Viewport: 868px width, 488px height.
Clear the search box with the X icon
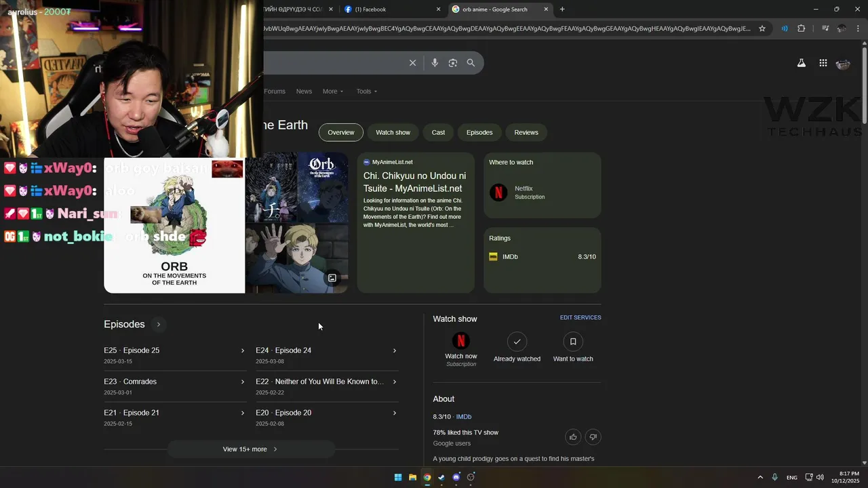click(412, 63)
